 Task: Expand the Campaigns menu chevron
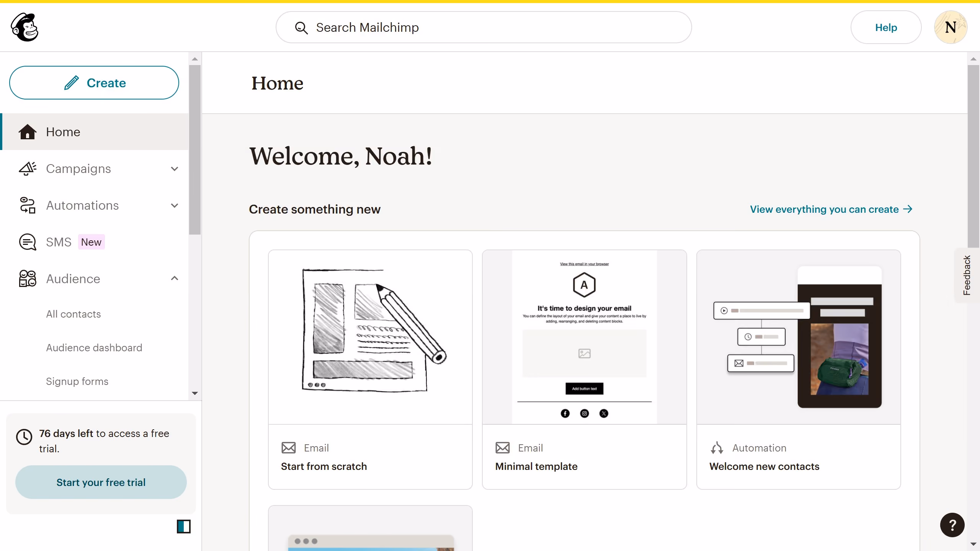[175, 169]
